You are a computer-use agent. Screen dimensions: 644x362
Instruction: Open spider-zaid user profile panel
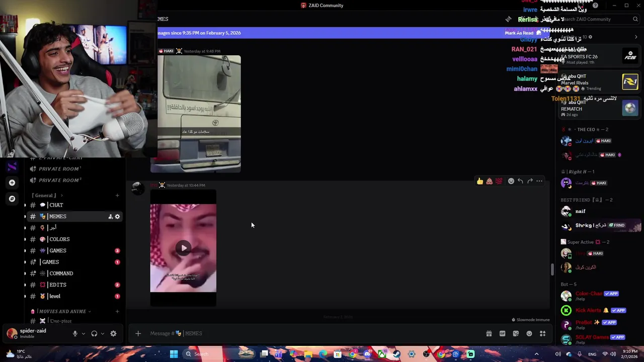pyautogui.click(x=33, y=333)
